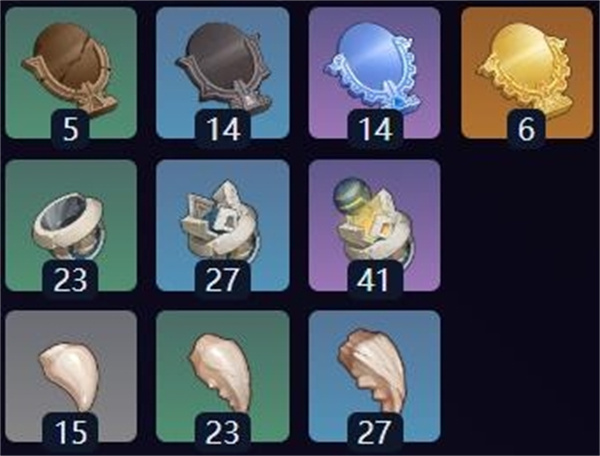Click the count badge showing 6
The height and width of the screenshot is (456, 600).
527,129
